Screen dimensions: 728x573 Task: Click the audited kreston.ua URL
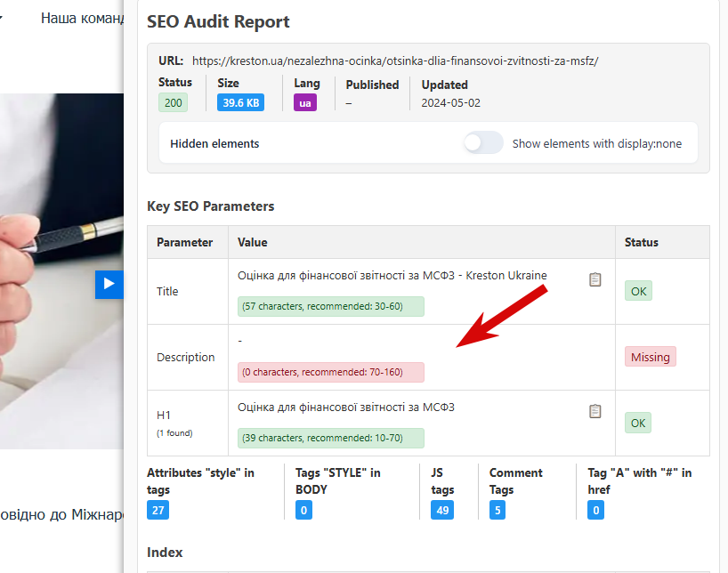(x=395, y=61)
